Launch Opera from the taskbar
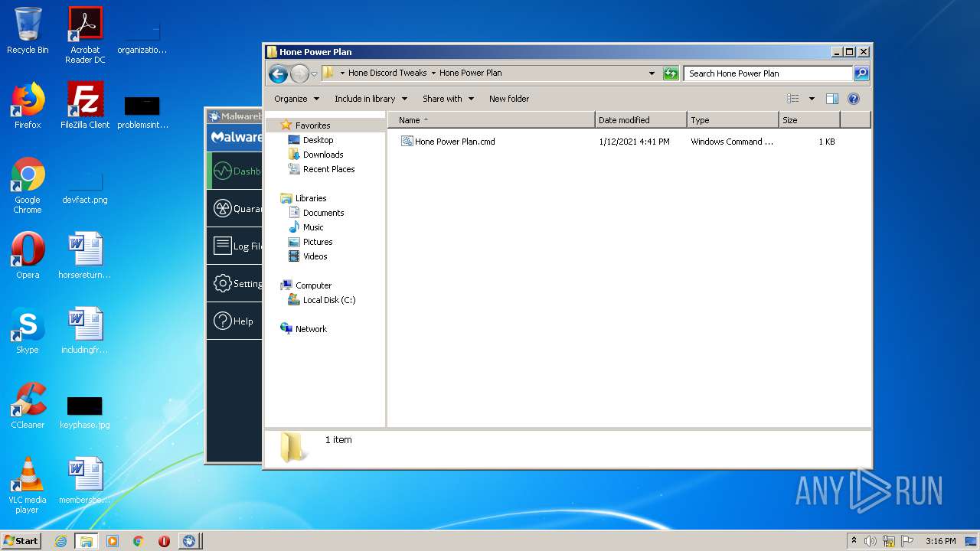The height and width of the screenshot is (551, 980). (164, 541)
